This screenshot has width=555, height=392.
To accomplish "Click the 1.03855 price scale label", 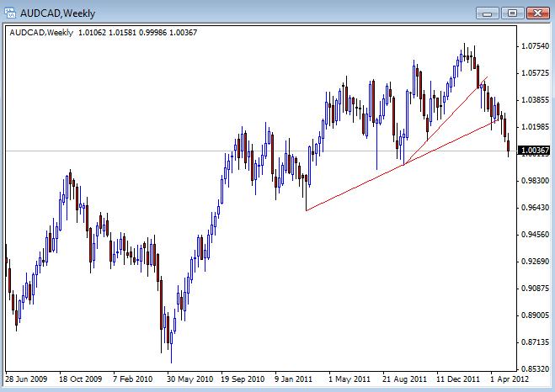I will click(x=535, y=99).
